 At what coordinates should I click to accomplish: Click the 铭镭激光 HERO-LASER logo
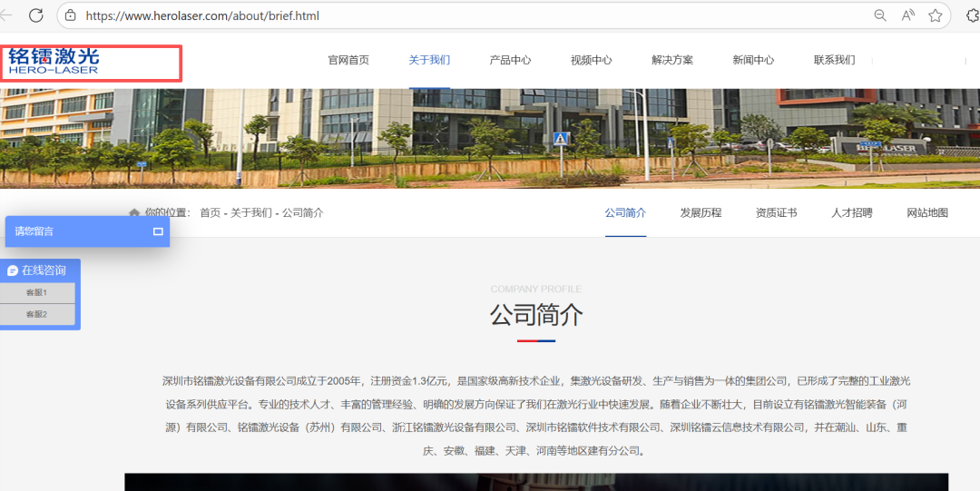pyautogui.click(x=54, y=62)
